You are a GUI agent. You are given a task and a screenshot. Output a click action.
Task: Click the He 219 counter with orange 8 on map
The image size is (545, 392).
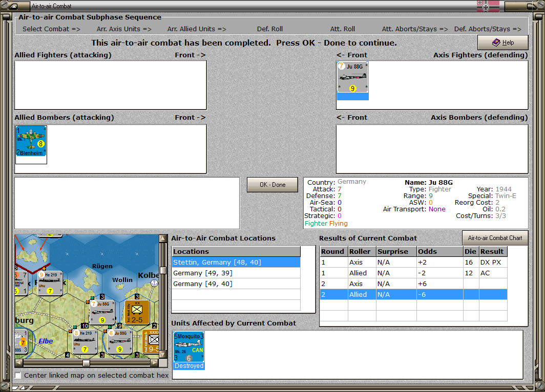[x=85, y=341]
